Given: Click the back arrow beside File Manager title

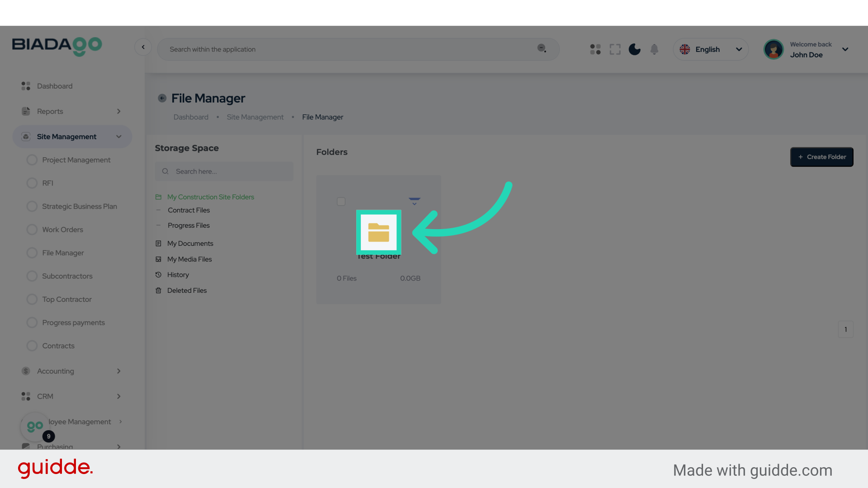Looking at the screenshot, I should pyautogui.click(x=162, y=98).
